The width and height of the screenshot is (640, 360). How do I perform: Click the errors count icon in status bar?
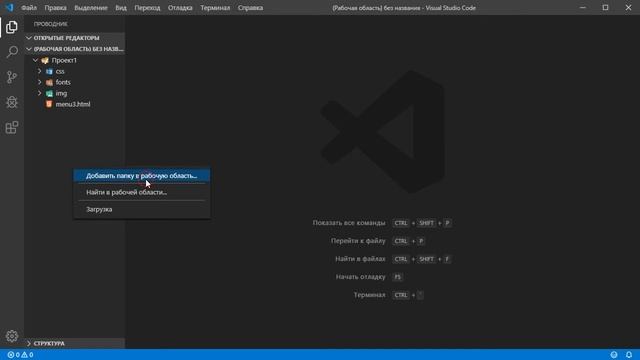point(11,355)
